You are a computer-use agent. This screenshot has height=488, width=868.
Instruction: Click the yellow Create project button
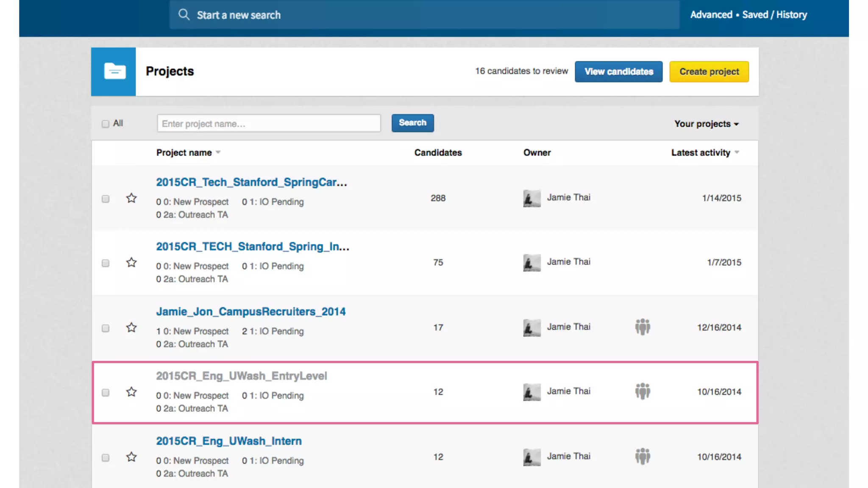(x=709, y=72)
